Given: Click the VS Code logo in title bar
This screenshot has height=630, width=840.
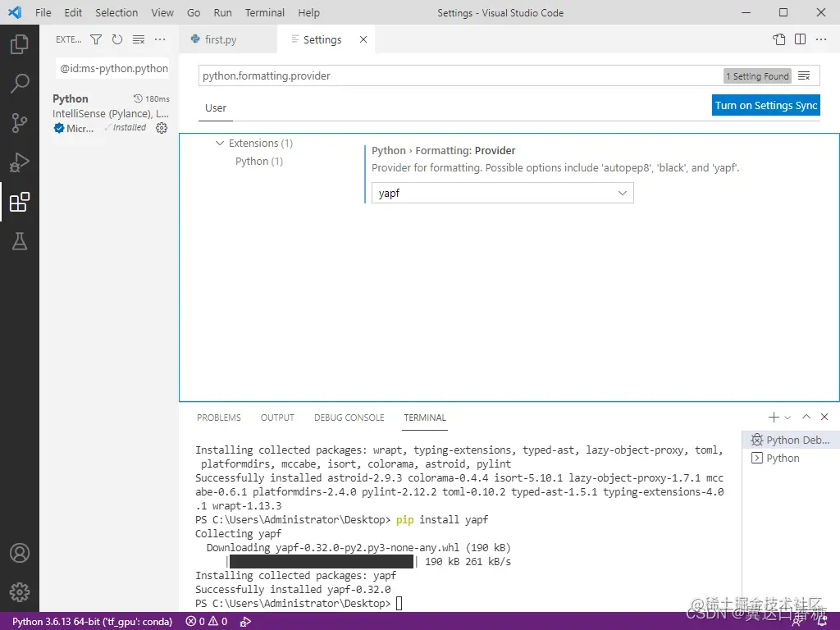Looking at the screenshot, I should 15,12.
